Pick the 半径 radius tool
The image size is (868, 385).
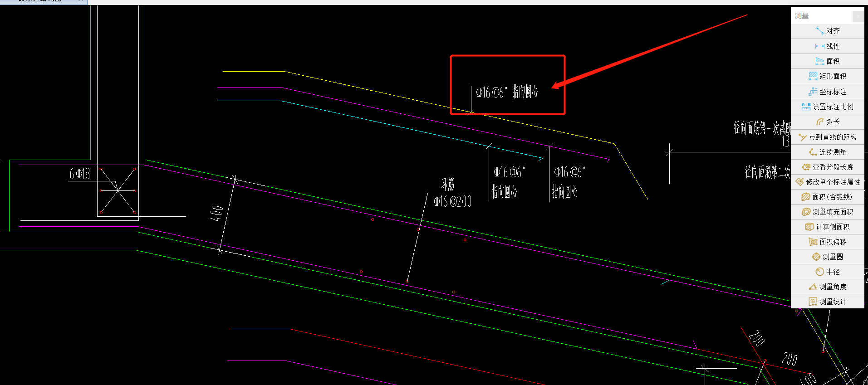(827, 272)
